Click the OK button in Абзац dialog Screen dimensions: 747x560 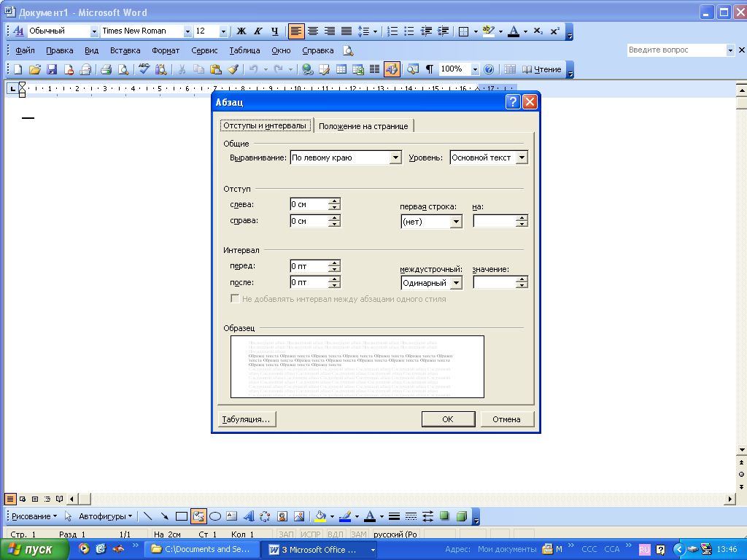click(x=448, y=419)
